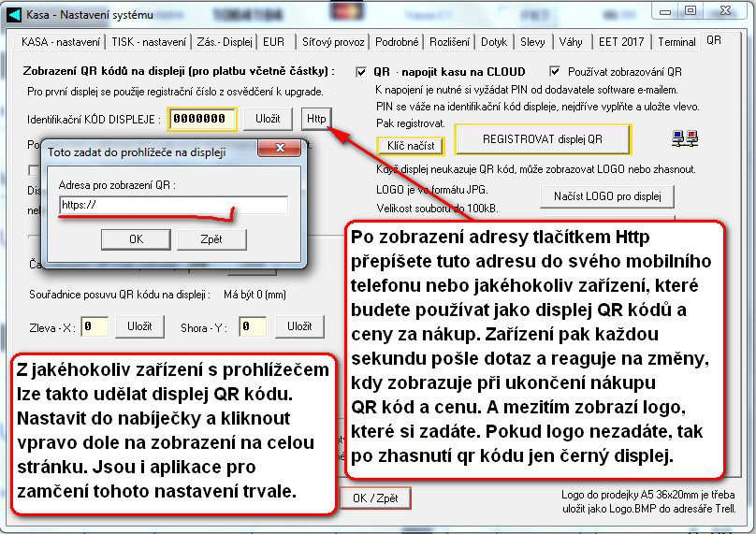Click the network computers icon

coord(684,139)
